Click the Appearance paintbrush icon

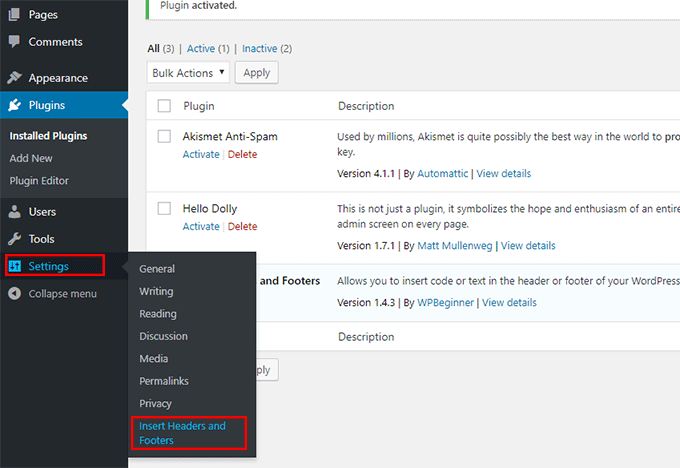(14, 78)
